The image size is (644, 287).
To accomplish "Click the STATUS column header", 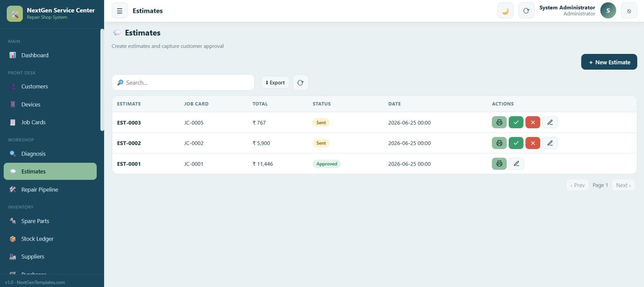I will pos(322,104).
